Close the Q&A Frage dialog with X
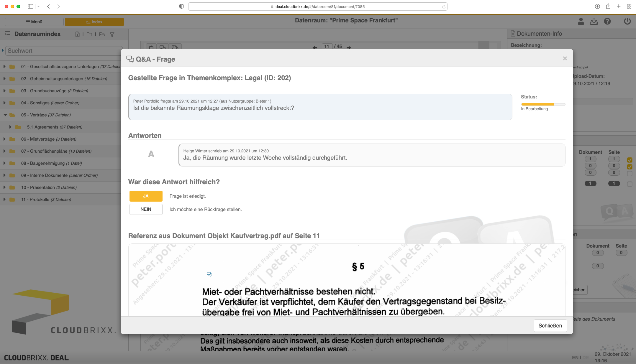Image resolution: width=636 pixels, height=364 pixels. click(x=565, y=58)
